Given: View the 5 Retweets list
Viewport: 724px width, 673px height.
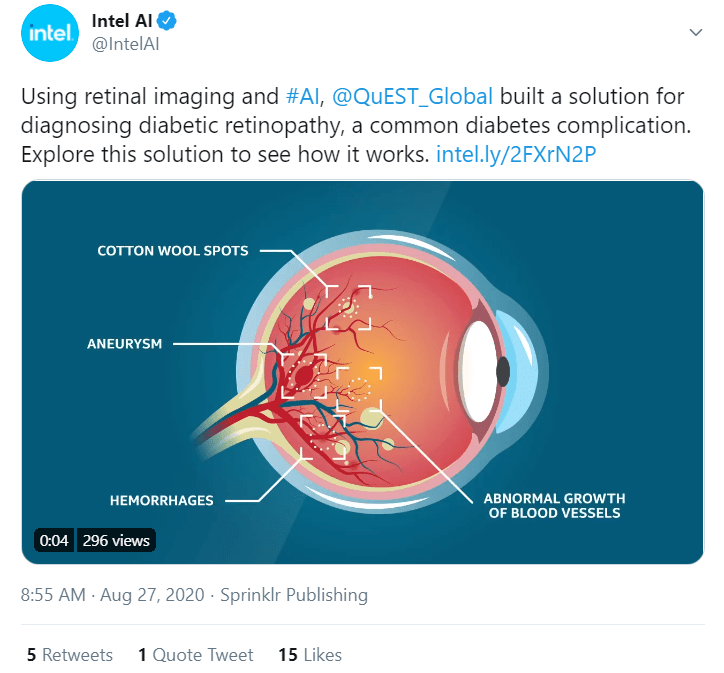Looking at the screenshot, I should [70, 655].
